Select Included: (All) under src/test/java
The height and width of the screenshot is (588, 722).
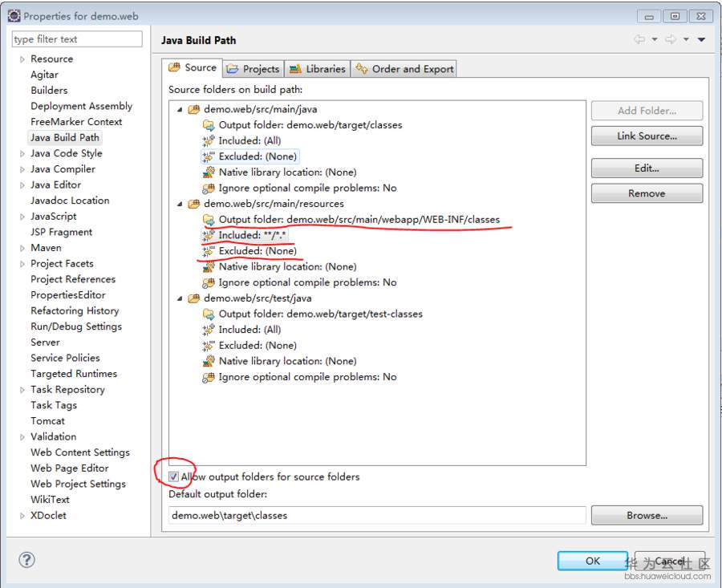[x=249, y=330]
